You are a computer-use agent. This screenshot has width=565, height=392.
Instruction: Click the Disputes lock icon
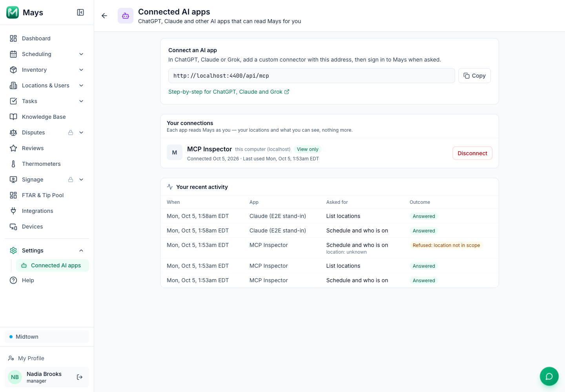[x=71, y=132]
